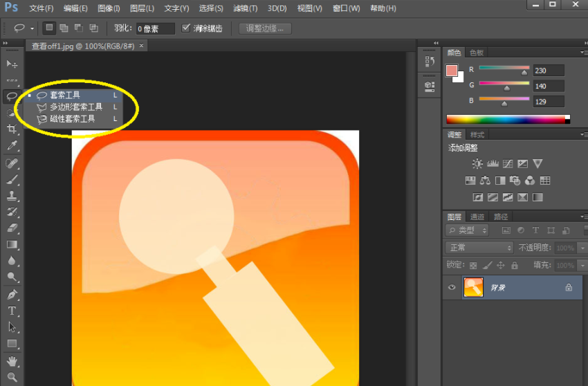Add a Vibrance adjustment
This screenshot has height=386, width=588.
click(538, 163)
